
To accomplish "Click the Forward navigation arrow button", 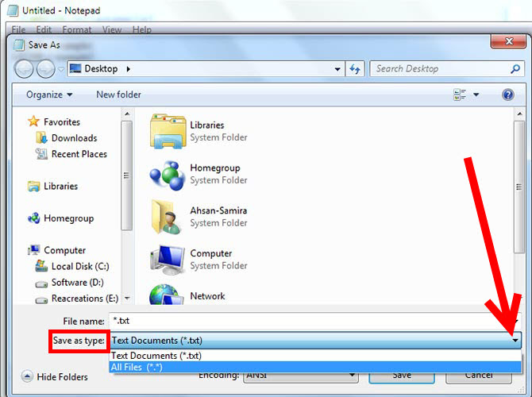I will click(45, 69).
